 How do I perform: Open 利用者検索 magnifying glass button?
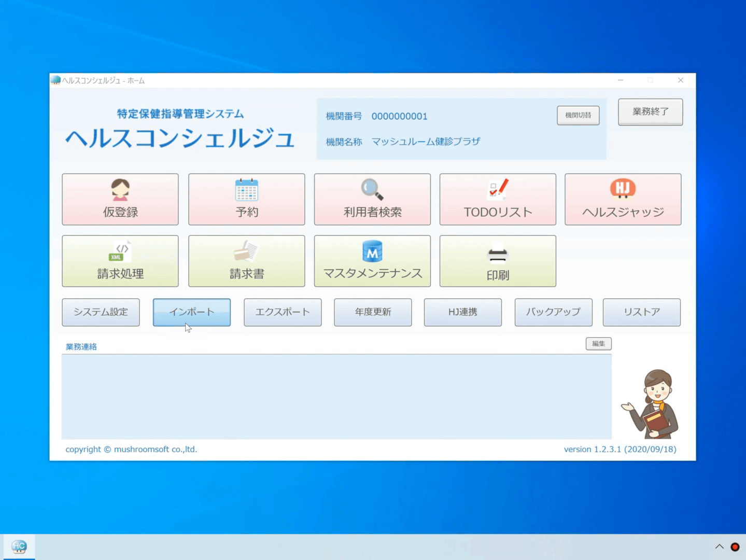click(x=372, y=199)
